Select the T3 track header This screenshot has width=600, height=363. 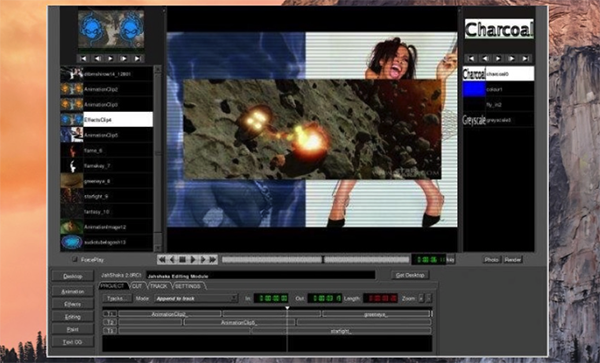click(x=110, y=331)
